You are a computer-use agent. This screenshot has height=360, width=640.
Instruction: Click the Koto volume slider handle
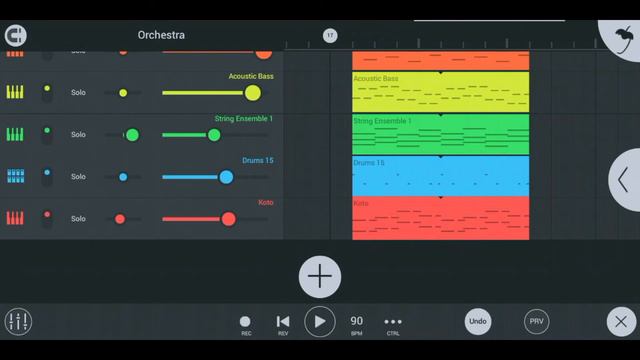[x=229, y=219]
